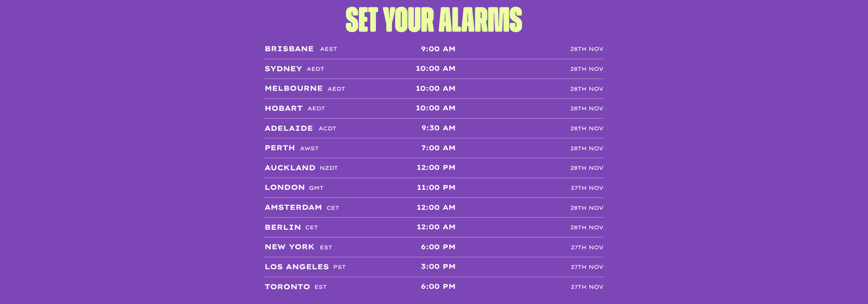
Task: Select New York's 6:00 PM time
Action: point(438,247)
